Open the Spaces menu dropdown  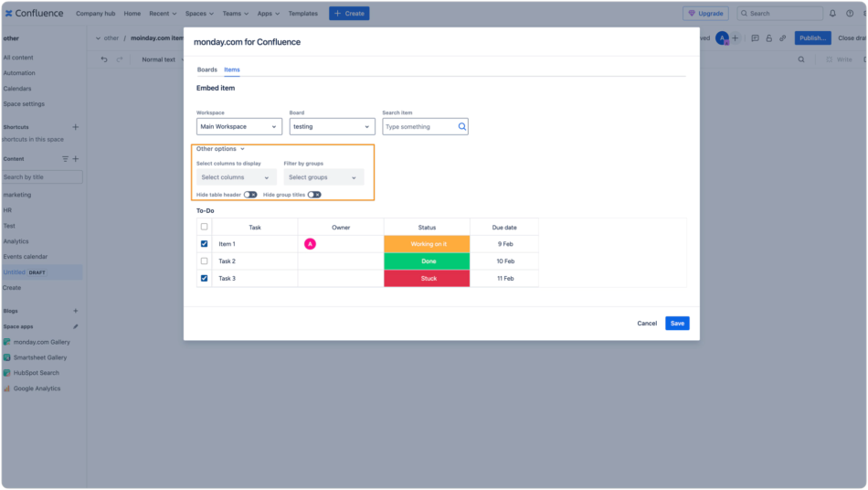[199, 14]
